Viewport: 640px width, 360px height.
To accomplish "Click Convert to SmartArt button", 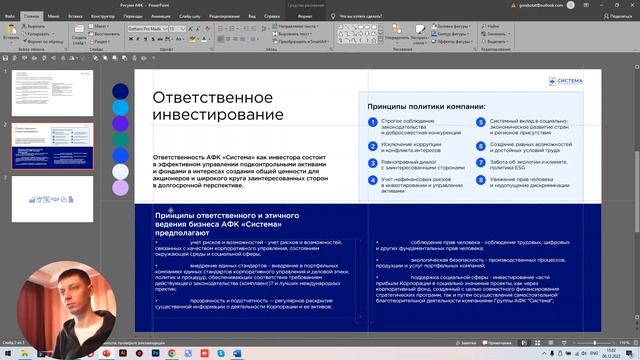I will point(301,42).
